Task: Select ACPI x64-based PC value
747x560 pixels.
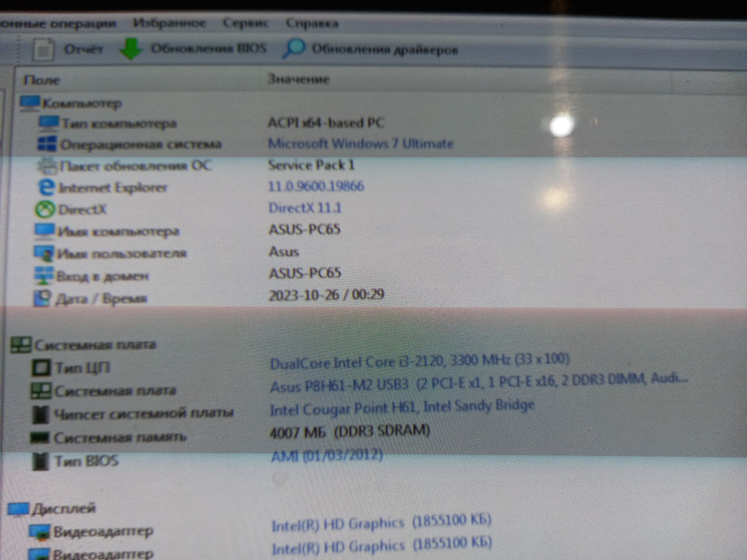Action: (326, 123)
